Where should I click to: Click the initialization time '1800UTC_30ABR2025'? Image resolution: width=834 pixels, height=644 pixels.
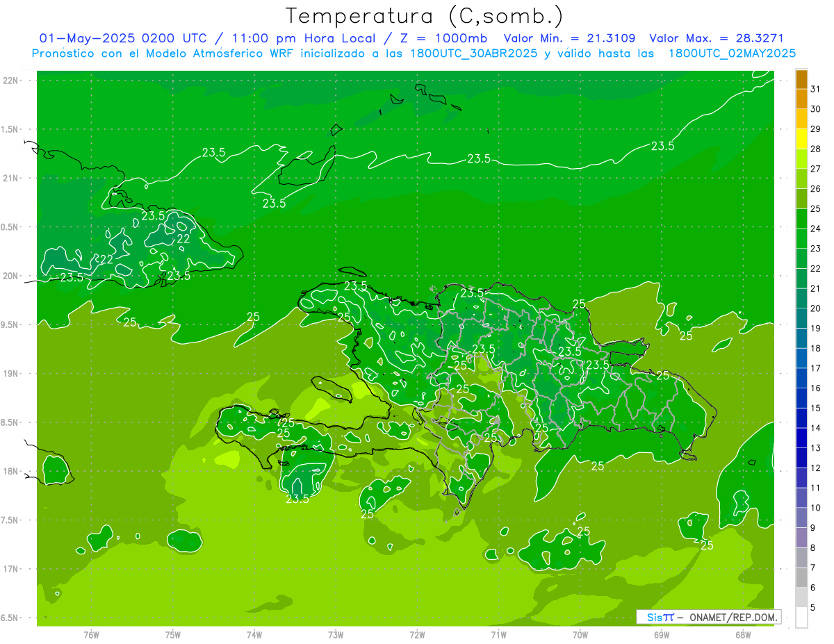point(474,53)
